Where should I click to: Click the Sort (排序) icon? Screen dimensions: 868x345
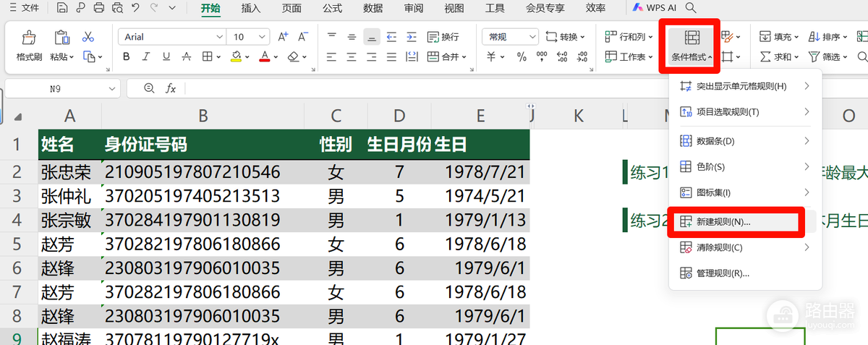814,36
